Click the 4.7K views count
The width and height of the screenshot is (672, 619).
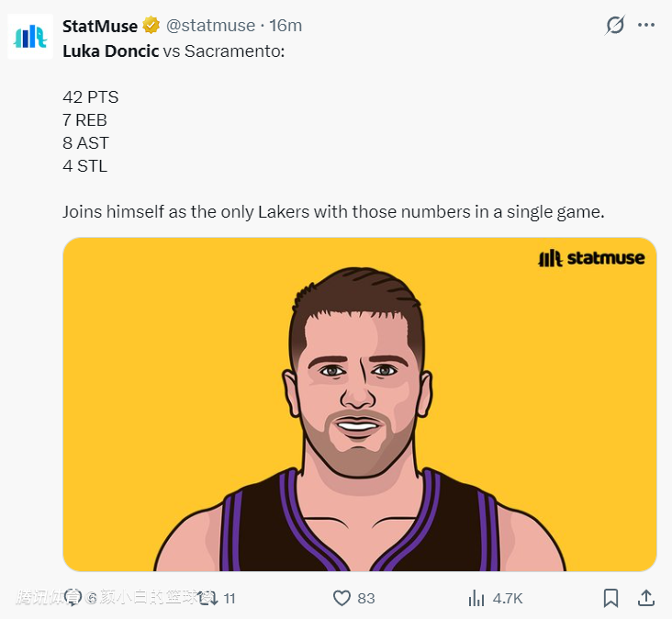coord(508,598)
